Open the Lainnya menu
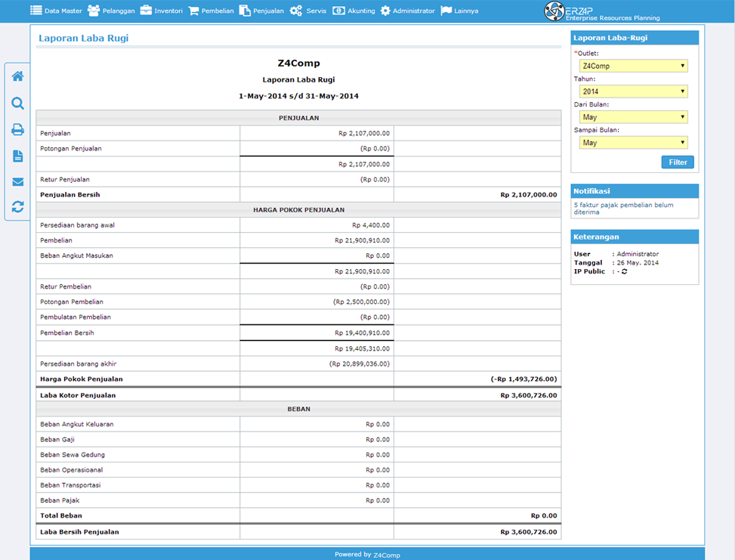 (x=459, y=11)
